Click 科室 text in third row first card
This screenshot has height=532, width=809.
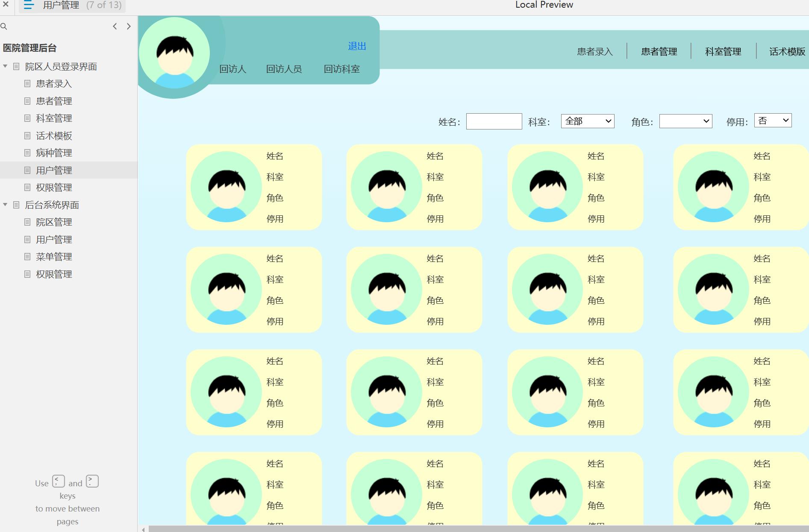click(275, 382)
